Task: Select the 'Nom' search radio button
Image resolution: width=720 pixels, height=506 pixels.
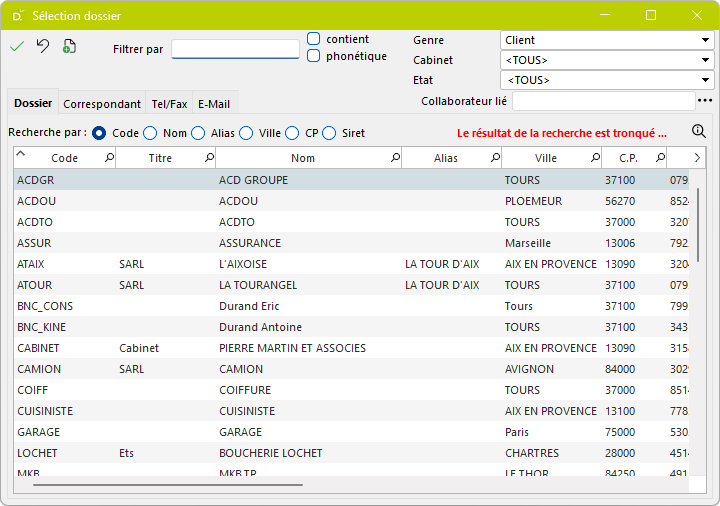Action: pyautogui.click(x=150, y=133)
